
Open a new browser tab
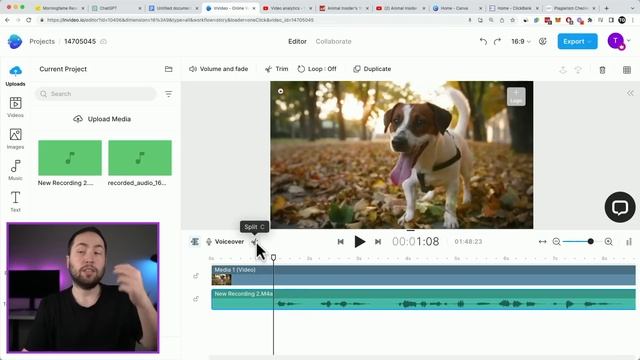click(x=607, y=8)
